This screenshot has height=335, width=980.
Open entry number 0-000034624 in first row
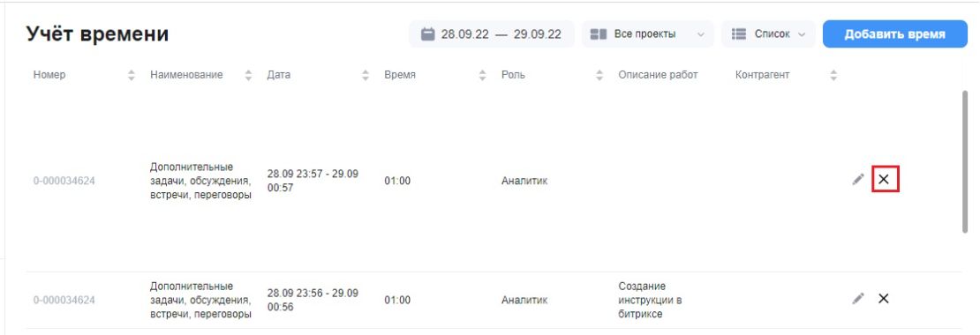click(x=64, y=181)
